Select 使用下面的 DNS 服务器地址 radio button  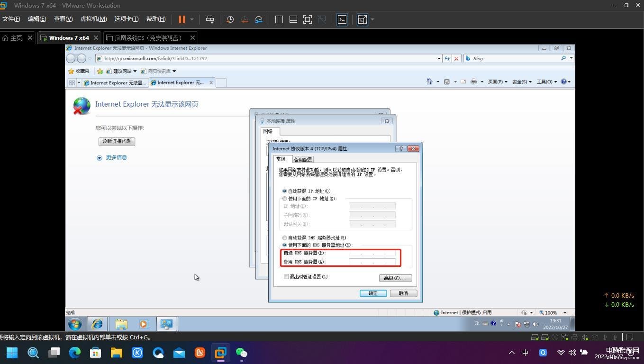click(x=285, y=245)
